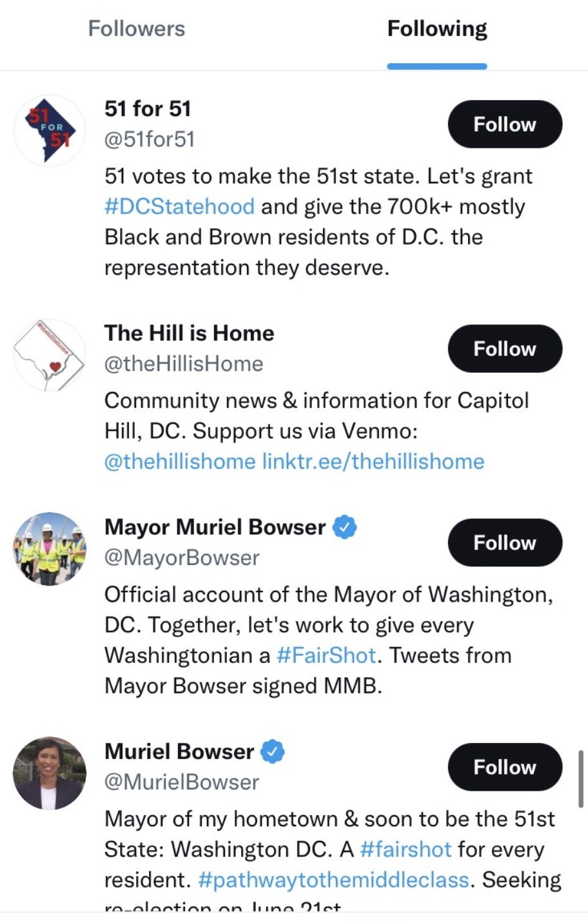
Task: Click Mayor Muriel Bowser's verified badge
Action: coord(344,527)
